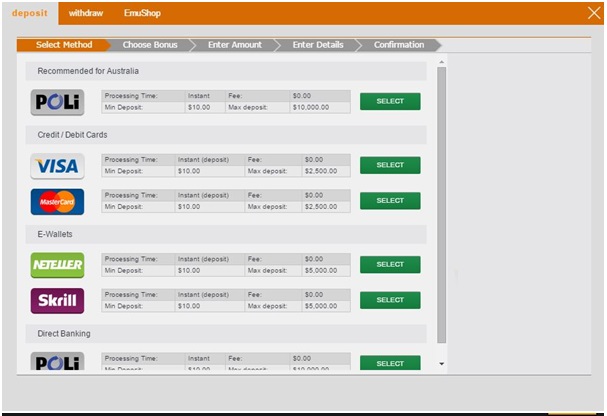
Task: Click Skrill's $5,000.00 max deposit value
Action: coord(321,306)
